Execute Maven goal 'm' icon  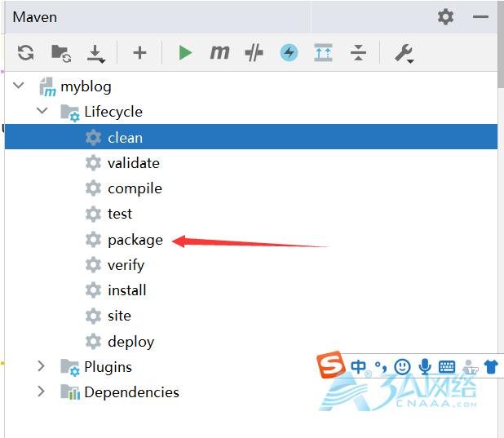[220, 52]
